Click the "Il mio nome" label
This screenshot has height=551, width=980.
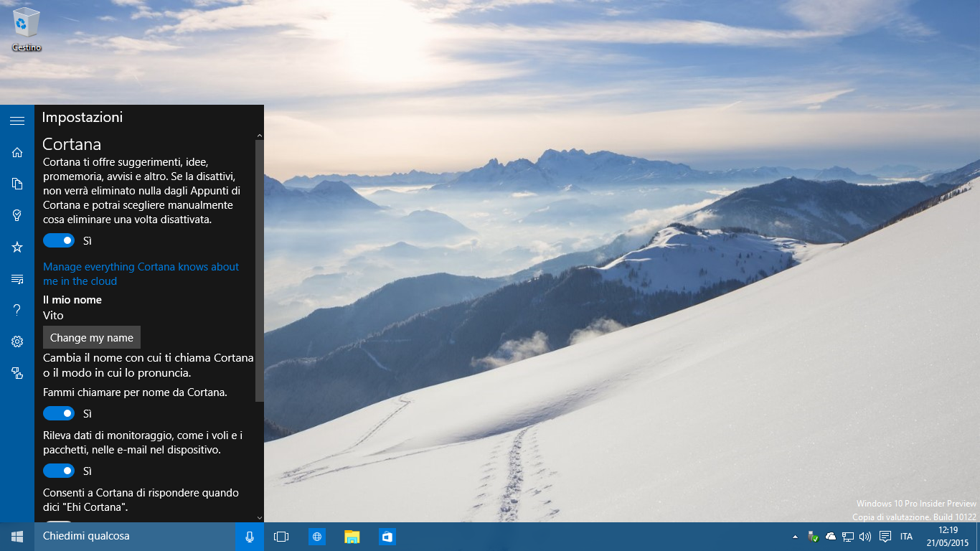[x=72, y=300]
